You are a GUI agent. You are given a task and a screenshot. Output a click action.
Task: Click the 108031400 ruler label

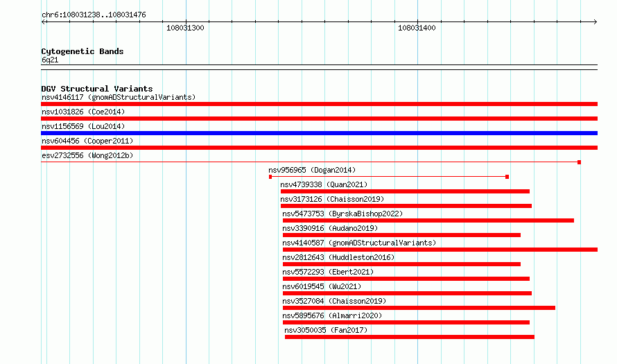[417, 28]
